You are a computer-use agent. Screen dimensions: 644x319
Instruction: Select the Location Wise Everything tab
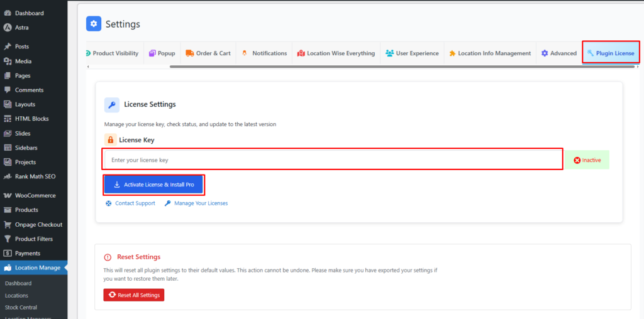click(336, 53)
